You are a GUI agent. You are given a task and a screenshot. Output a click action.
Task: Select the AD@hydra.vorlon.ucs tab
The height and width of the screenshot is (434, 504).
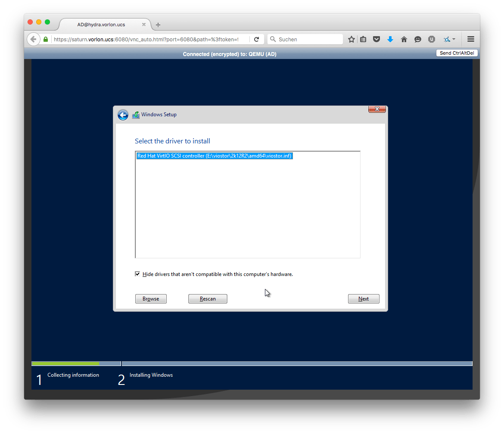tap(101, 25)
